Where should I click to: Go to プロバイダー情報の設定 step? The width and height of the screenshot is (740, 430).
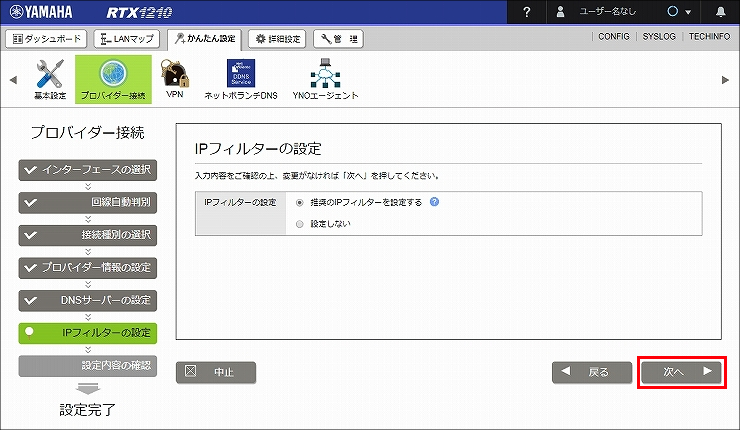pos(88,268)
